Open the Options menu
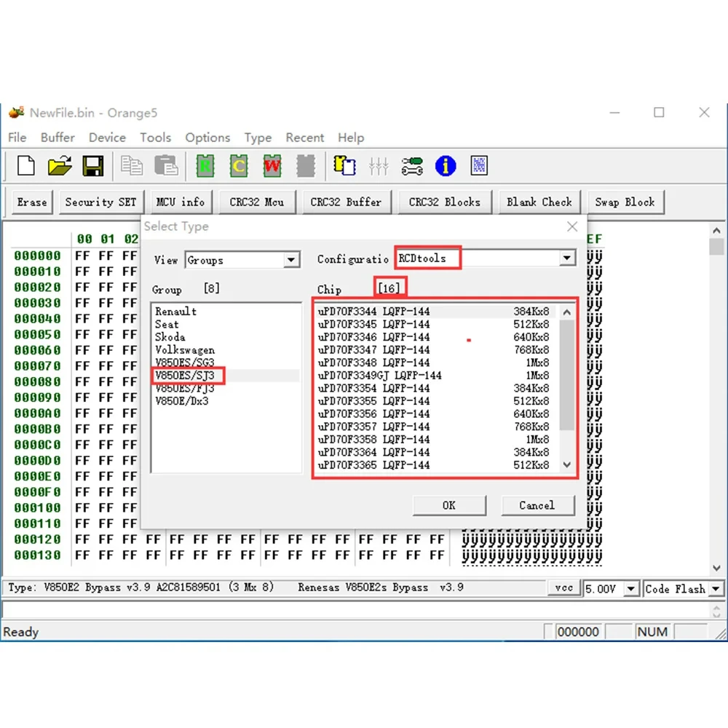728x728 pixels. point(207,138)
